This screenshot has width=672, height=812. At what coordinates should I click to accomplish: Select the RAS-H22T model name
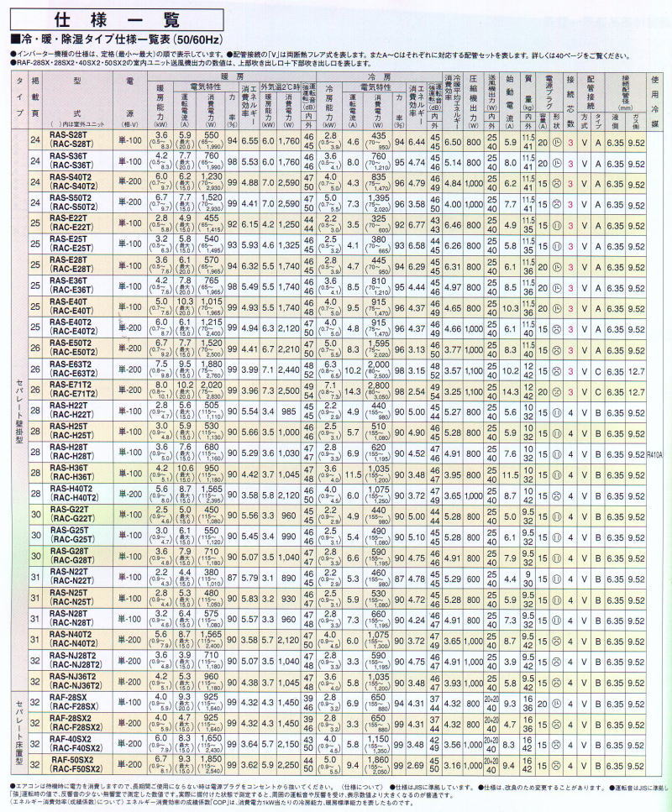tap(69, 406)
